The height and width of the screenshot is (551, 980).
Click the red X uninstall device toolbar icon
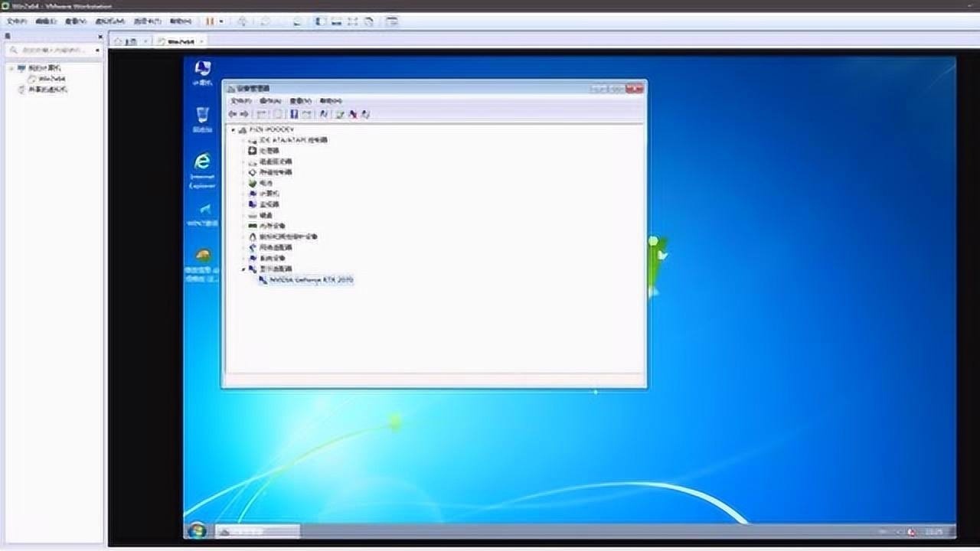tap(353, 115)
